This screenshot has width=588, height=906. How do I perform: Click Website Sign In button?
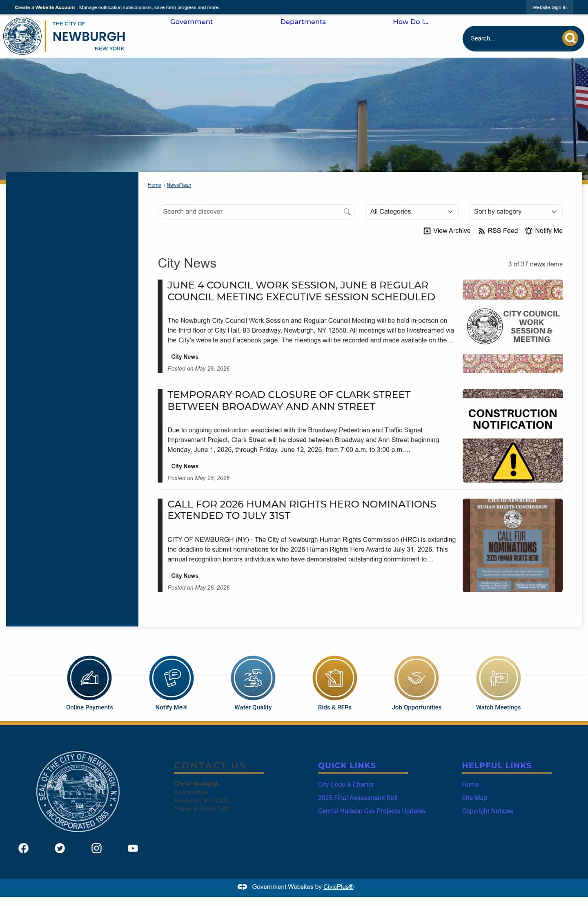tap(549, 7)
